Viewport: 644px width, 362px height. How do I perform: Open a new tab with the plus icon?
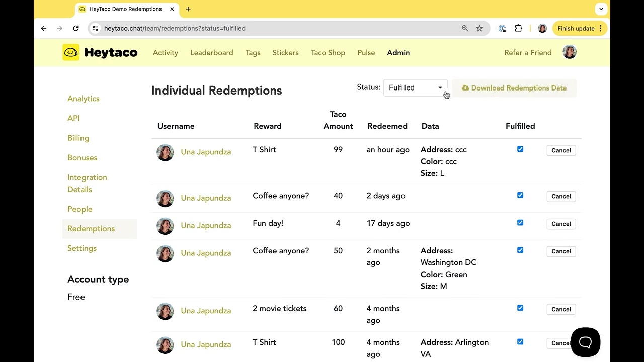click(x=188, y=9)
